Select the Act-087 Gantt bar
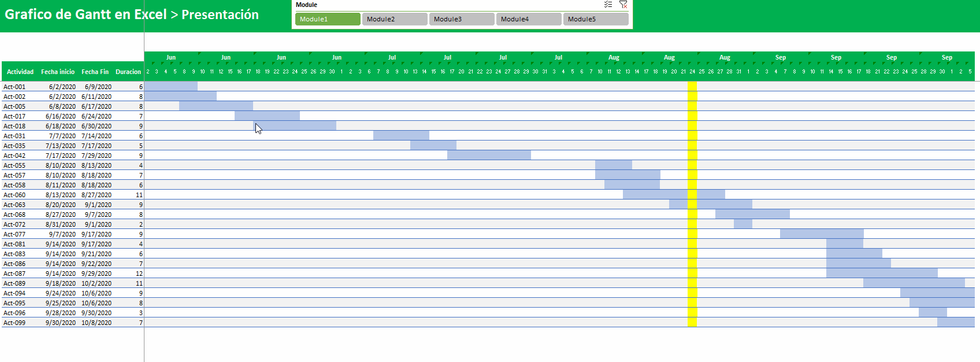This screenshot has height=362, width=980. (882, 273)
